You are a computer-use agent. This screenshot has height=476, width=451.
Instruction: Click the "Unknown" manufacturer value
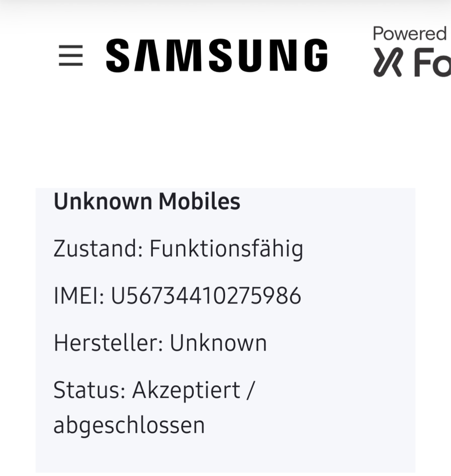[218, 343]
